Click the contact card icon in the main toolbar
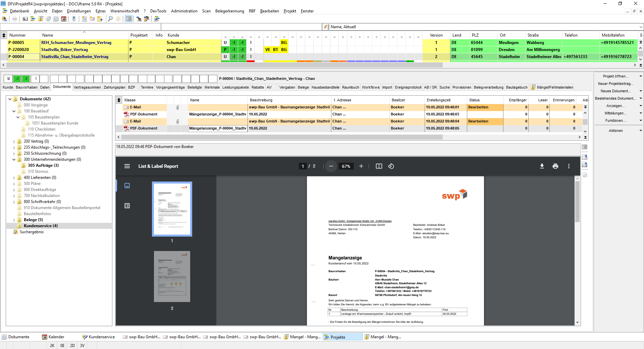644x349 pixels. [25, 19]
